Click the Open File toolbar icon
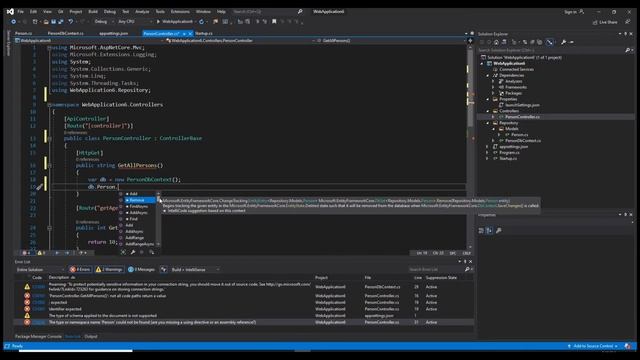Image resolution: width=640 pixels, height=360 pixels. coord(46,22)
